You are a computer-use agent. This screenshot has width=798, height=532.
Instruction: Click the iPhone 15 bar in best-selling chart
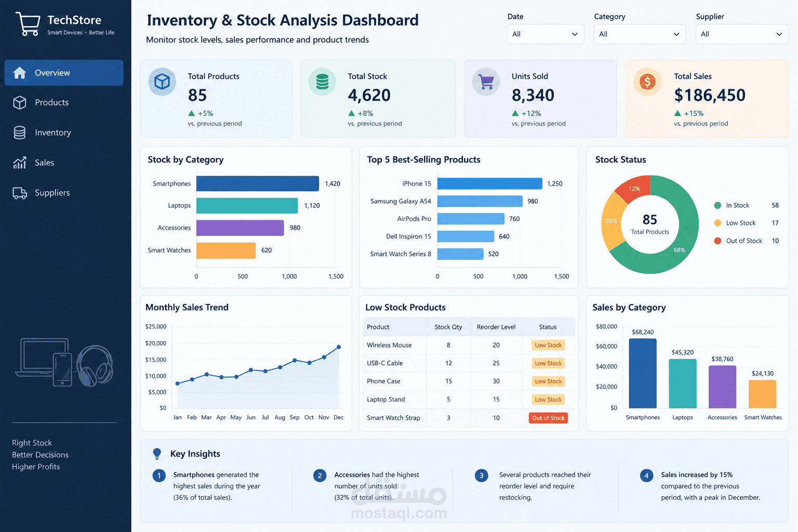coord(490,183)
